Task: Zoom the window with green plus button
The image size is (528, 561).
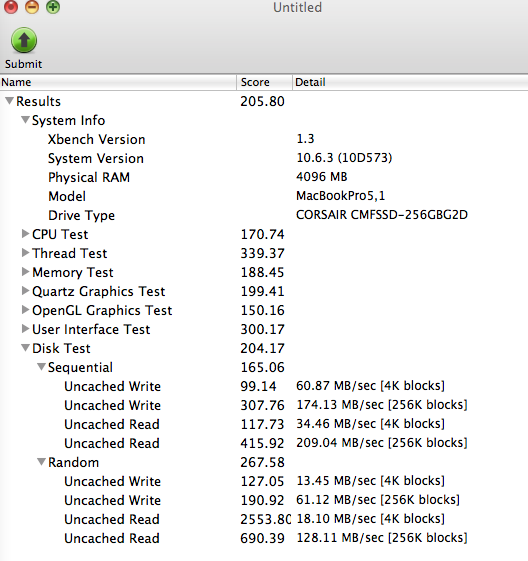Action: (x=53, y=7)
